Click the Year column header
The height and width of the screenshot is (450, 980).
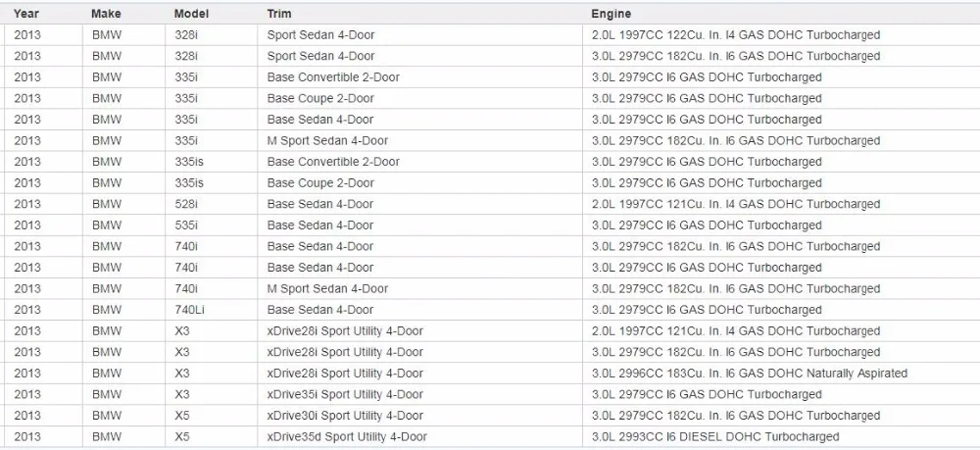25,13
